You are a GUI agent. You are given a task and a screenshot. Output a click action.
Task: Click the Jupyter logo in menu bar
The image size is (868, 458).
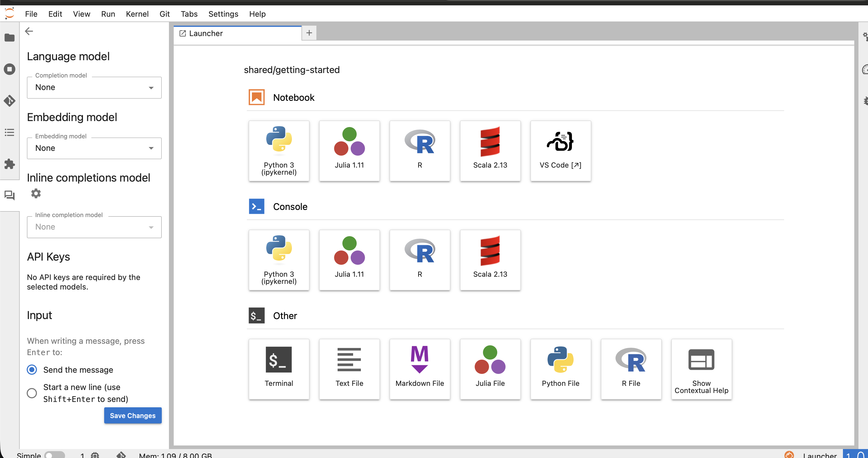[10, 13]
